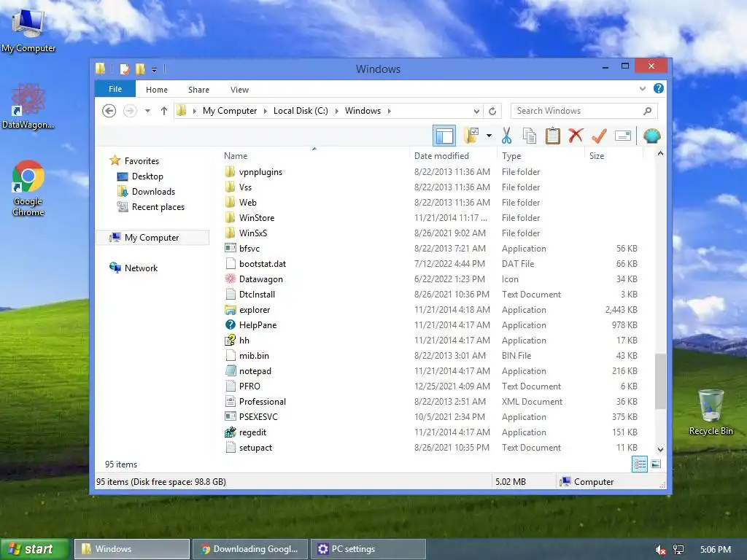Viewport: 747px width, 560px height.
Task: Sort by the Type column header
Action: tap(511, 156)
